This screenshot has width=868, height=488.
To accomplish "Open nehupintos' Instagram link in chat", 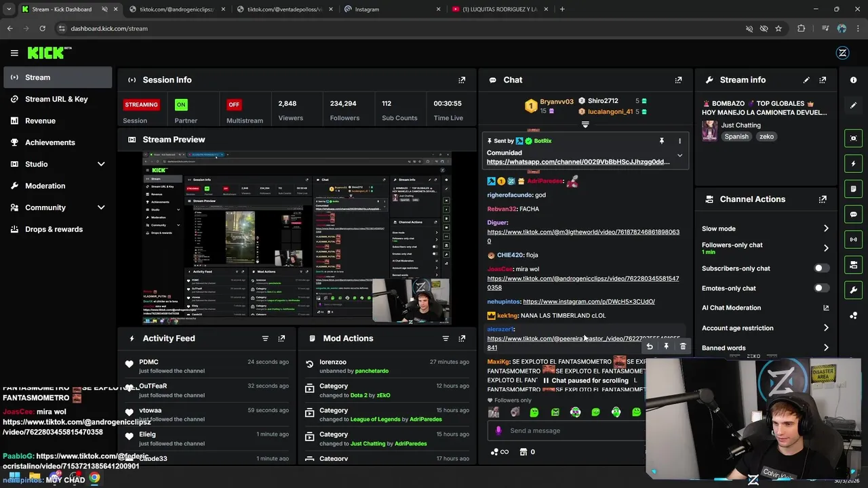I will (x=589, y=302).
